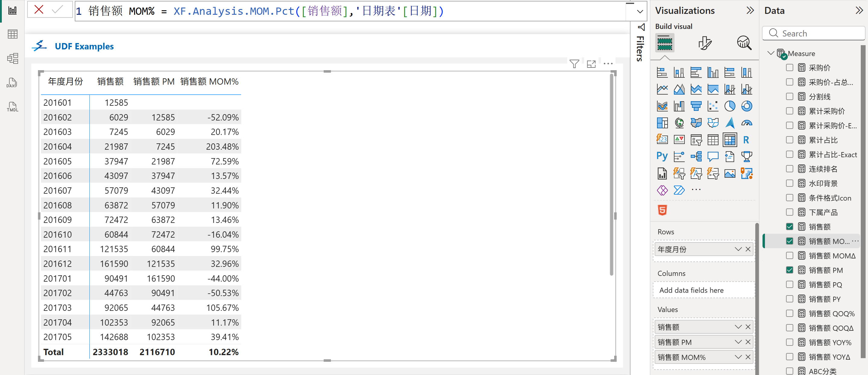Pick the R script visual icon
This screenshot has height=375, width=868.
[746, 140]
